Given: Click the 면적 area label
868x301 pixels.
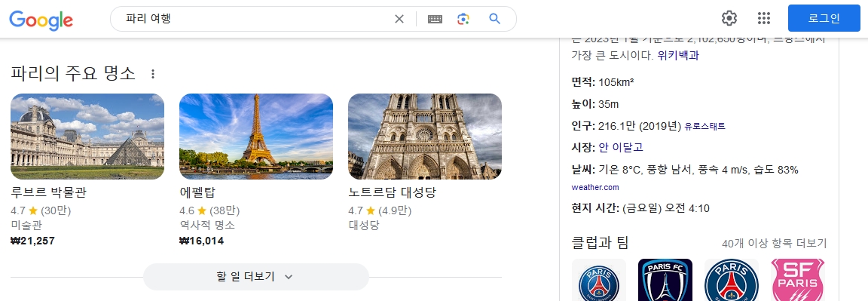Looking at the screenshot, I should 583,82.
